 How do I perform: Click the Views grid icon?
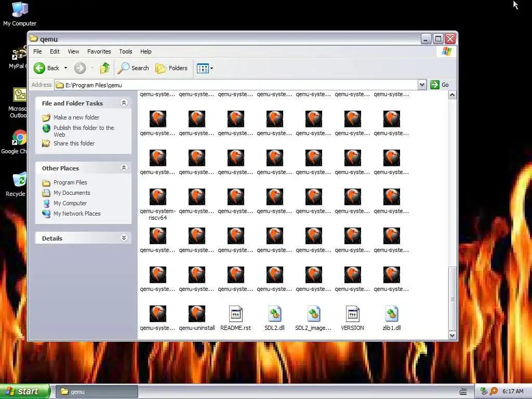[203, 68]
